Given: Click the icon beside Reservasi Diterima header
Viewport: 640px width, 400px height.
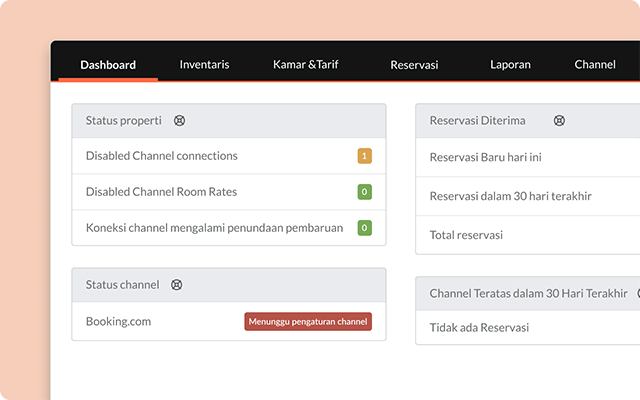Looking at the screenshot, I should click(x=559, y=120).
